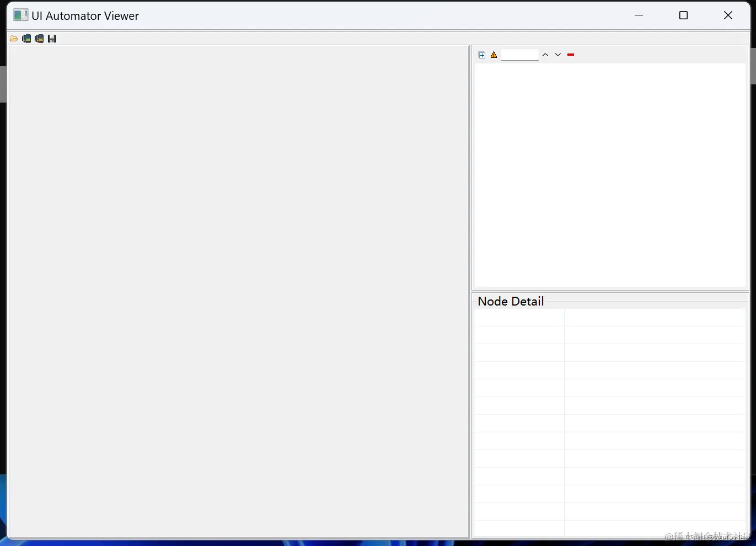756x546 pixels.
Task: Click the second Device Screenshot (compressed hierarchy) icon
Action: [39, 39]
